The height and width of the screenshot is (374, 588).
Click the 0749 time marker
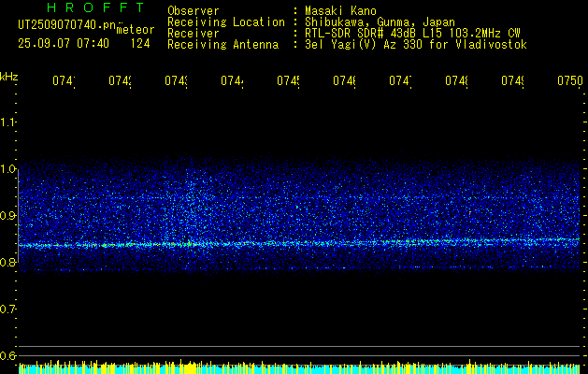[513, 80]
